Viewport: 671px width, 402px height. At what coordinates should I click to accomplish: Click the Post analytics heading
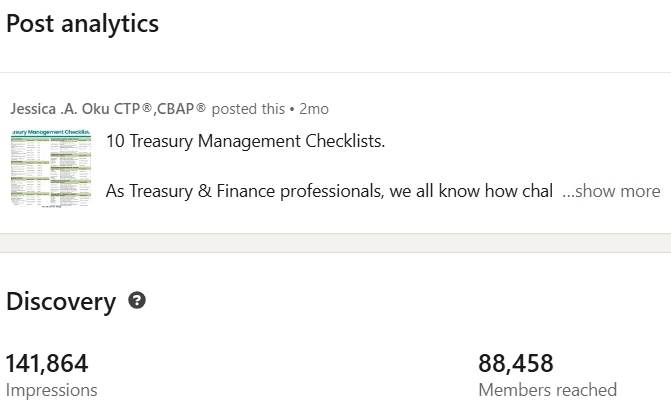82,24
